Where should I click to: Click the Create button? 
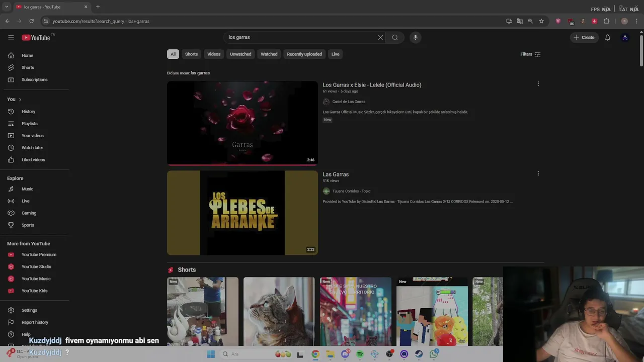coord(584,37)
